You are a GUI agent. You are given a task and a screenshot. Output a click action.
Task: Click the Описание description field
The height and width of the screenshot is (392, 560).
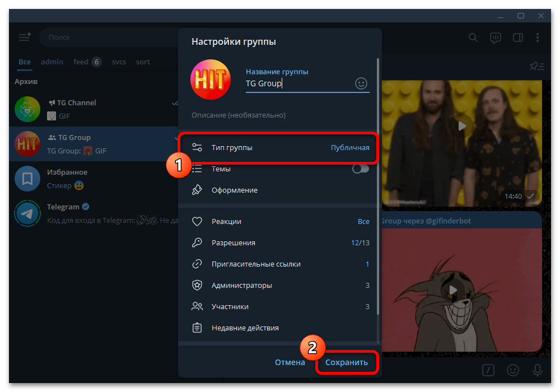click(281, 115)
